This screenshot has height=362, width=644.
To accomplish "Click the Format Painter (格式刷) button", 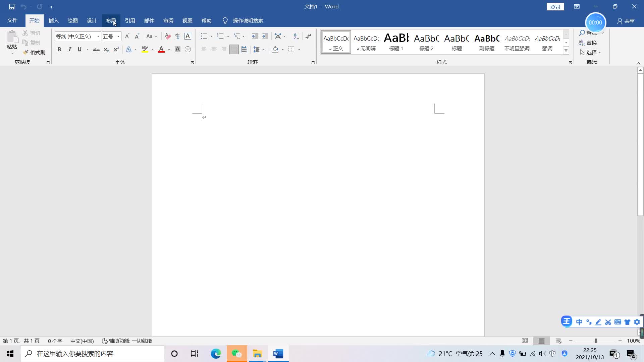I will (34, 52).
